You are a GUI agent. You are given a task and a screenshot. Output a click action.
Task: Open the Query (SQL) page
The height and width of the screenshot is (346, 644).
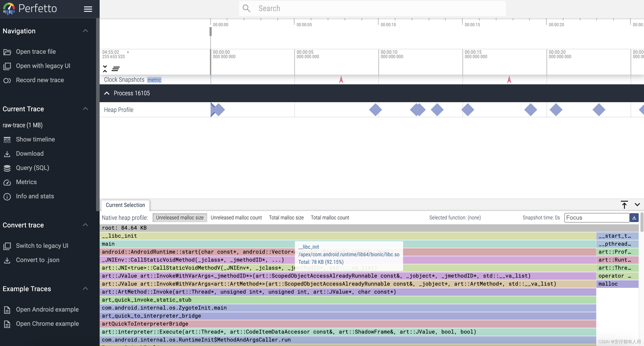point(32,168)
